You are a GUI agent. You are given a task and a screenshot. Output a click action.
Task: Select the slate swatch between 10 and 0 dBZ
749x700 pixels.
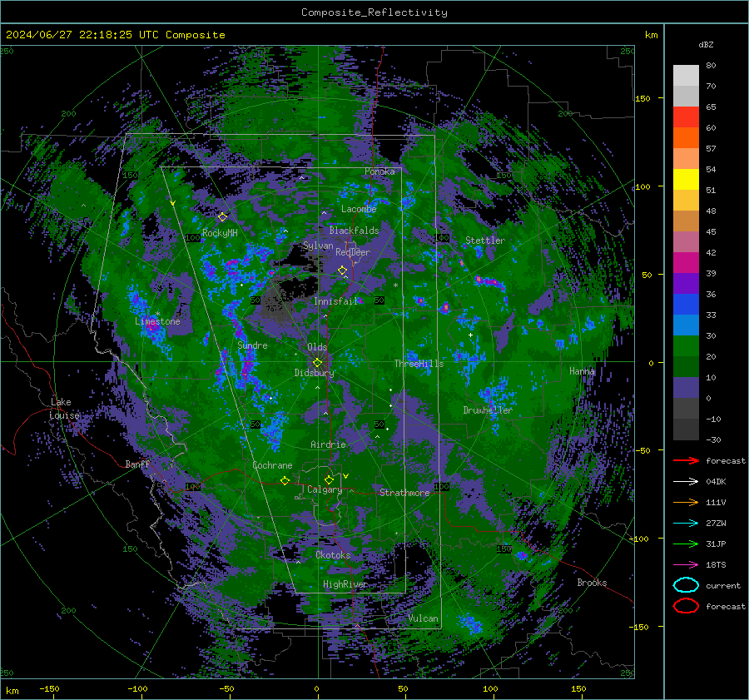coord(686,388)
